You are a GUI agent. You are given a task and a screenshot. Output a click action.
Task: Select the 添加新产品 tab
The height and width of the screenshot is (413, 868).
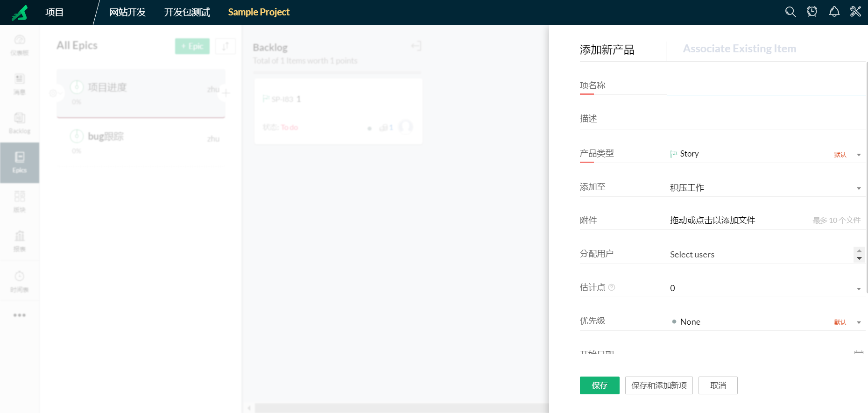click(x=607, y=50)
